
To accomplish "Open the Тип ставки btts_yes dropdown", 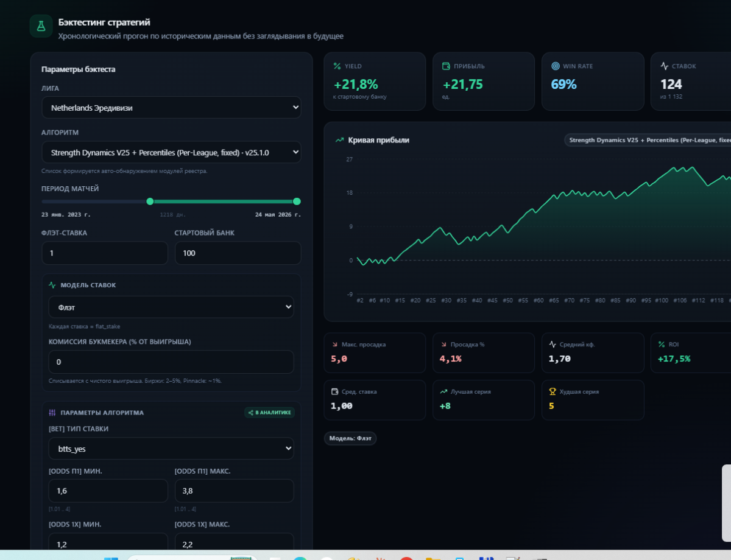I will 171,448.
